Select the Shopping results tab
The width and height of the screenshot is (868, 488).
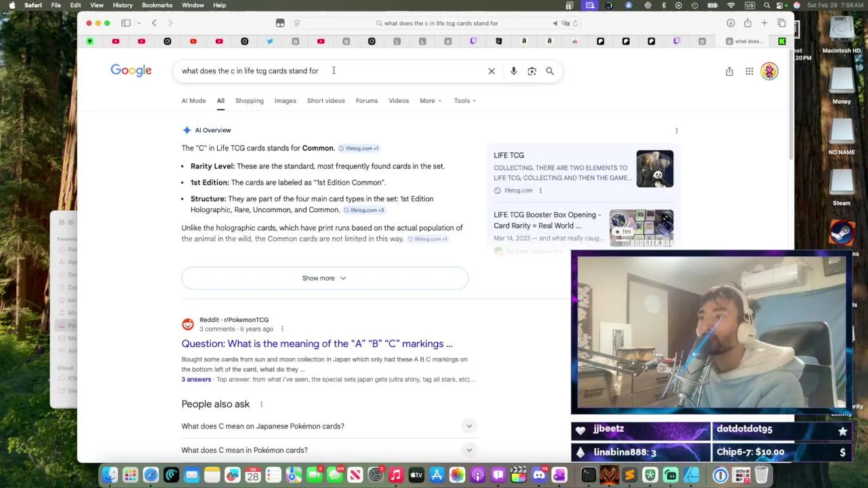(250, 101)
